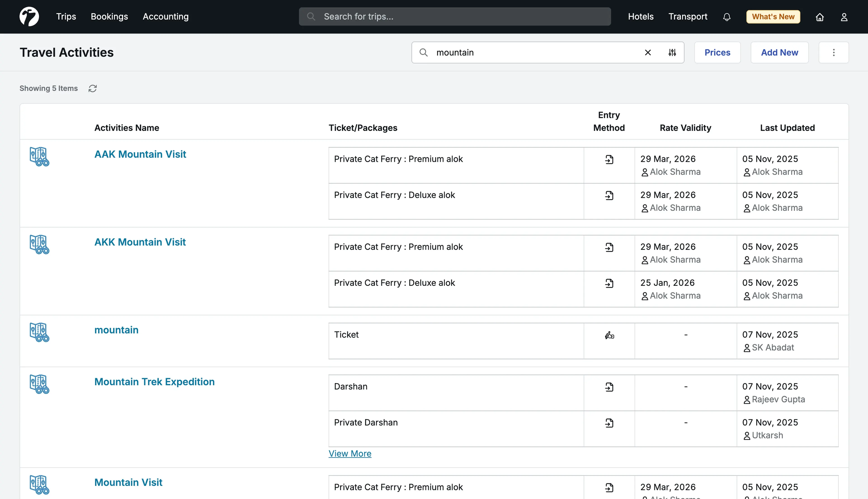Focus the Search for trips field
Viewport: 868px width, 499px height.
454,17
